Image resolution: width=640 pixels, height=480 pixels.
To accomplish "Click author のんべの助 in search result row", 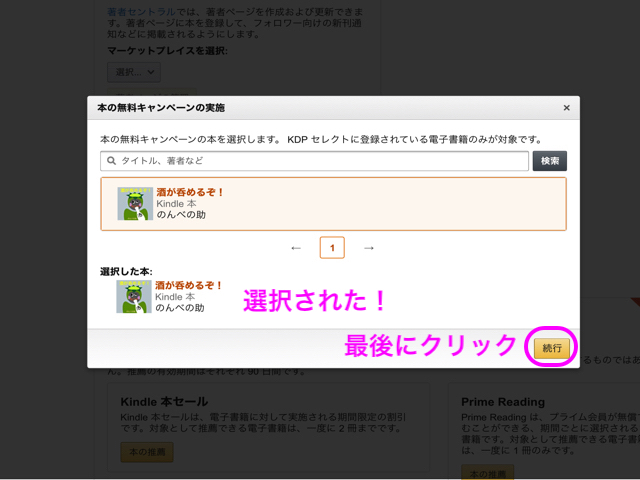I will pos(180,215).
